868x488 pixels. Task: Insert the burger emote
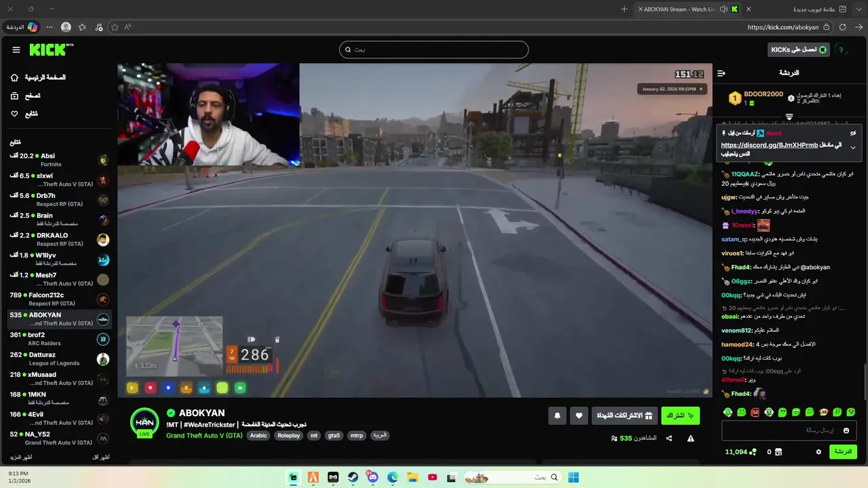coord(823,412)
